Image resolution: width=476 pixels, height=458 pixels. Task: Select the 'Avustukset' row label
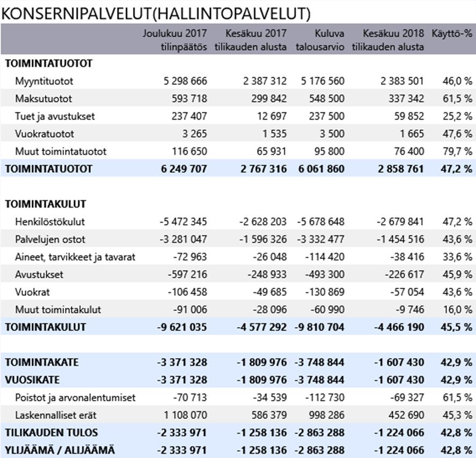tap(39, 275)
